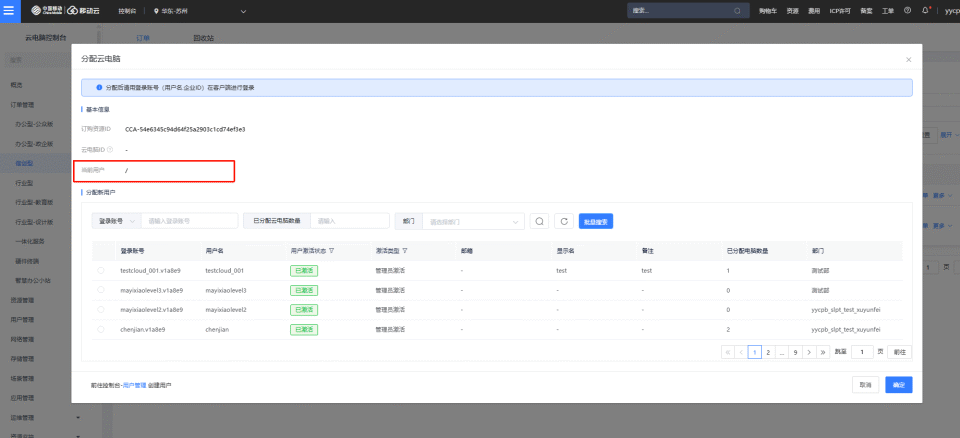960x438 pixels.
Task: Open 控制台 in top bar
Action: coord(127,11)
